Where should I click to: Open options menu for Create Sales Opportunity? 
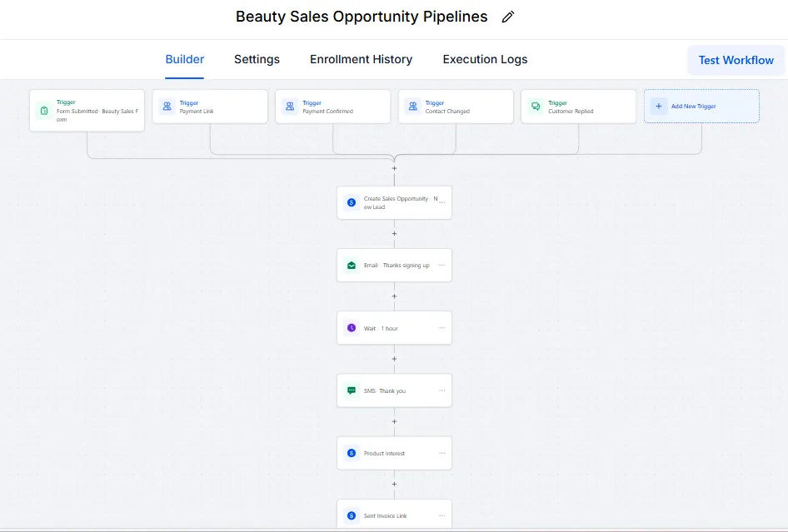click(x=441, y=202)
